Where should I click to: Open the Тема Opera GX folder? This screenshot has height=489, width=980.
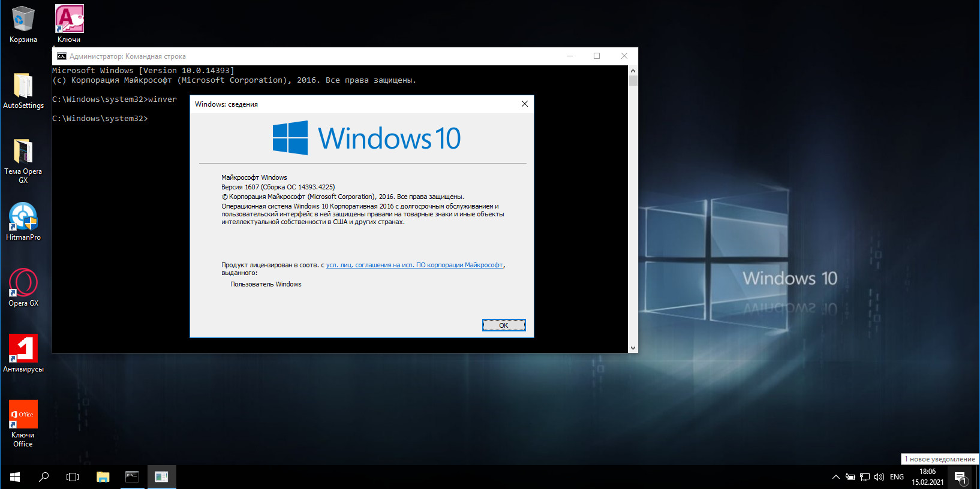point(23,152)
